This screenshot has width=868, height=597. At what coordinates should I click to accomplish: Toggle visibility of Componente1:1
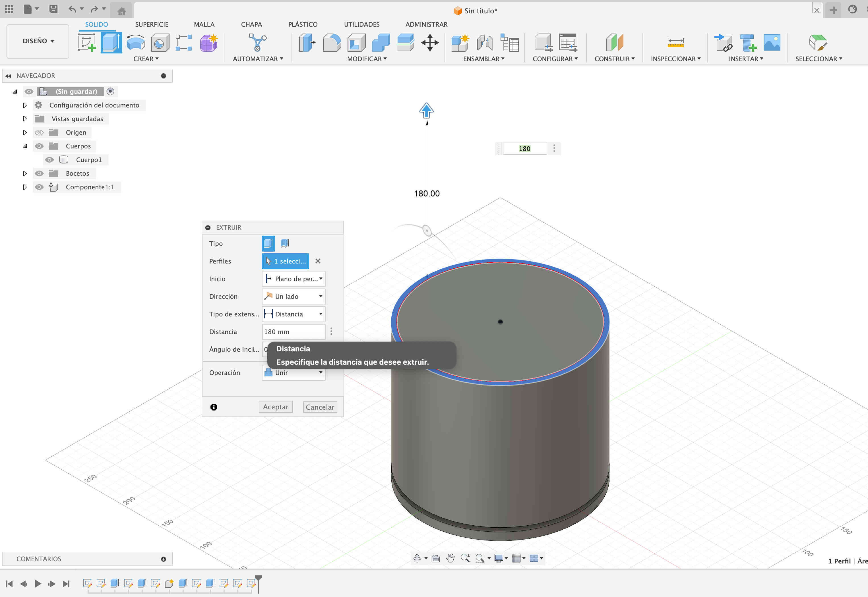click(39, 187)
